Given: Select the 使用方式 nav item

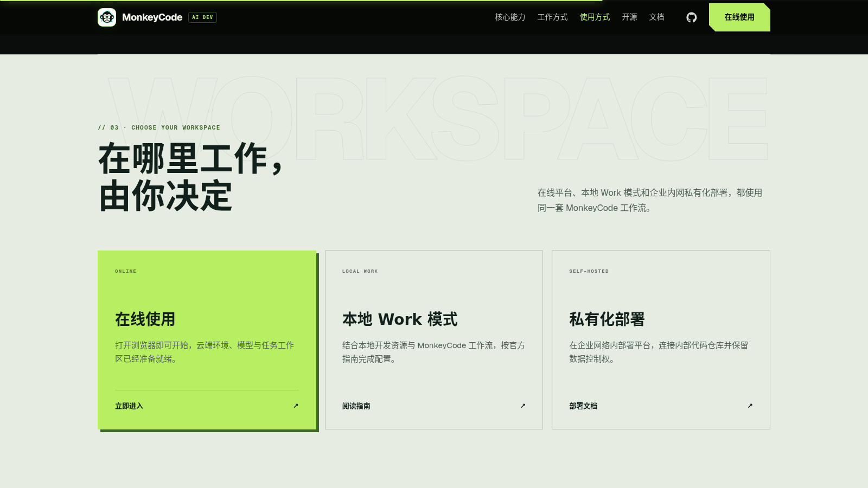Looking at the screenshot, I should click(595, 17).
